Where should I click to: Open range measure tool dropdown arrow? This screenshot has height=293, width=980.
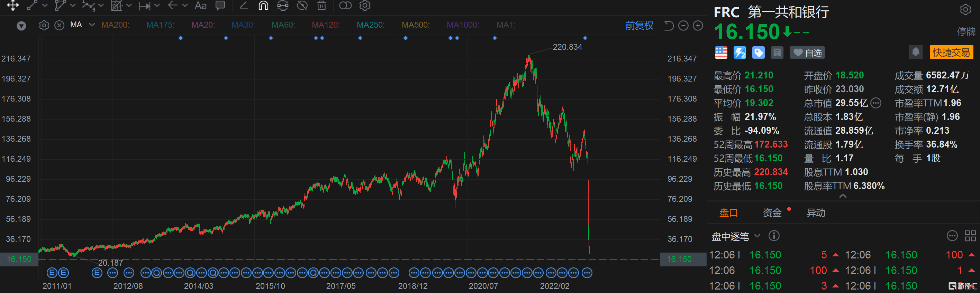pyautogui.click(x=157, y=5)
